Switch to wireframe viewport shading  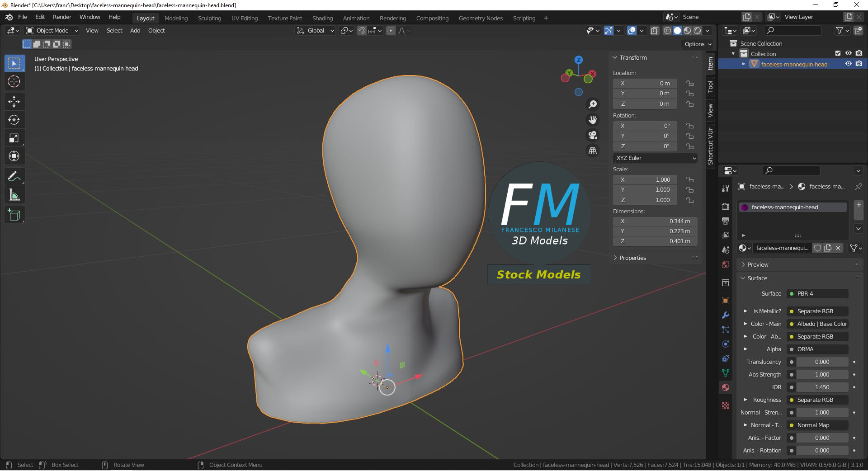[x=667, y=31]
